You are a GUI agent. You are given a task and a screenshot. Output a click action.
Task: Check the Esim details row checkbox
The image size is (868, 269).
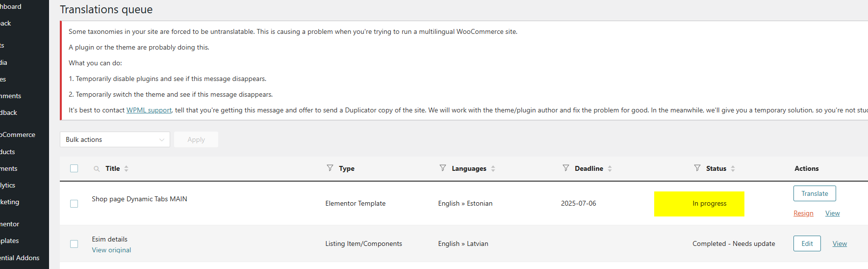coord(74,244)
